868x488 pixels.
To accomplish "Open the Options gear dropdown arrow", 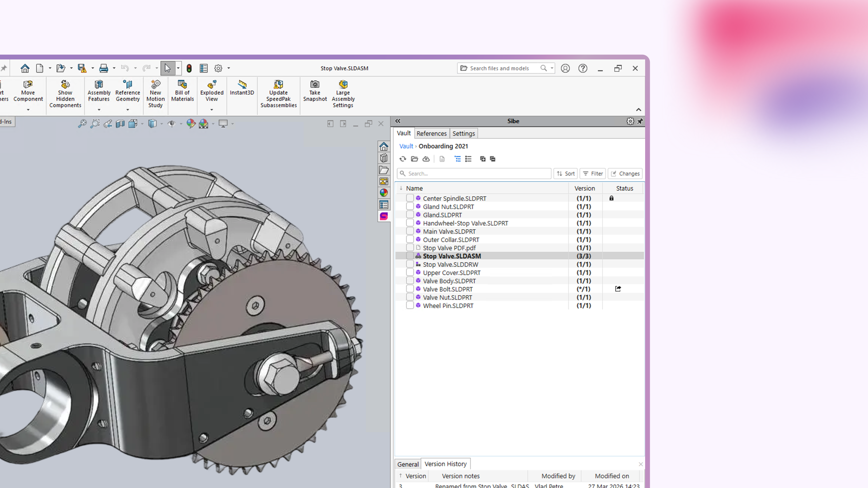I will point(229,68).
